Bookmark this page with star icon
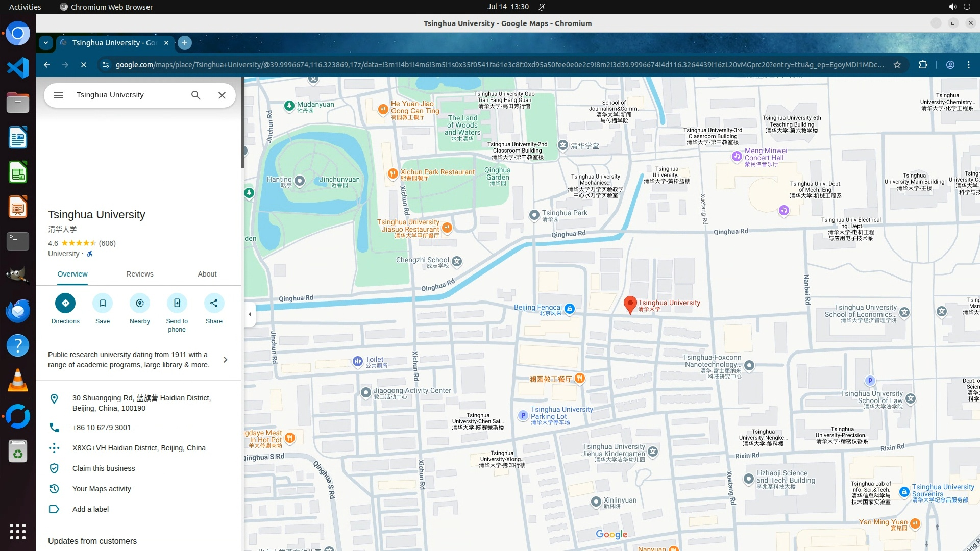 (x=897, y=65)
